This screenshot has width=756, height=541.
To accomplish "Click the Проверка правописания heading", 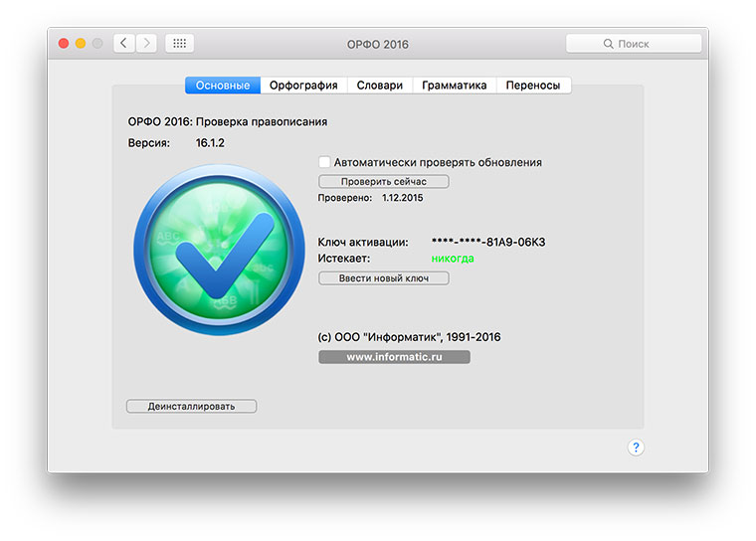I will pyautogui.click(x=262, y=122).
